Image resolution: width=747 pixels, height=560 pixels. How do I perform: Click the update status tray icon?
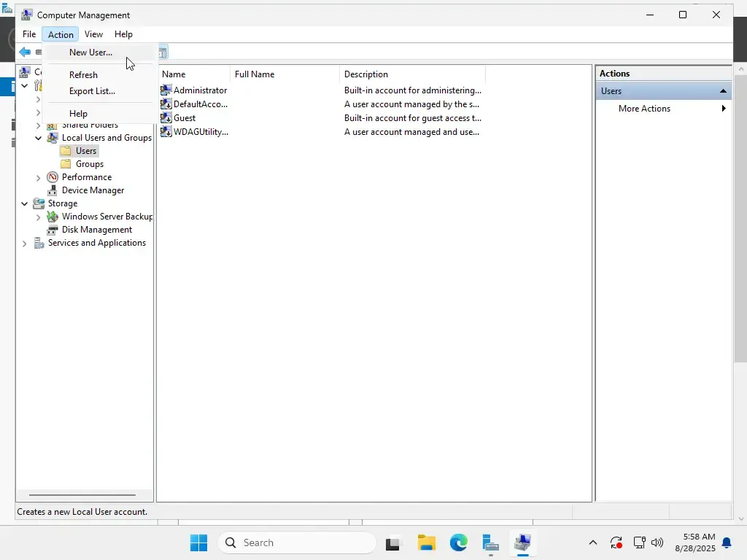[x=616, y=542]
